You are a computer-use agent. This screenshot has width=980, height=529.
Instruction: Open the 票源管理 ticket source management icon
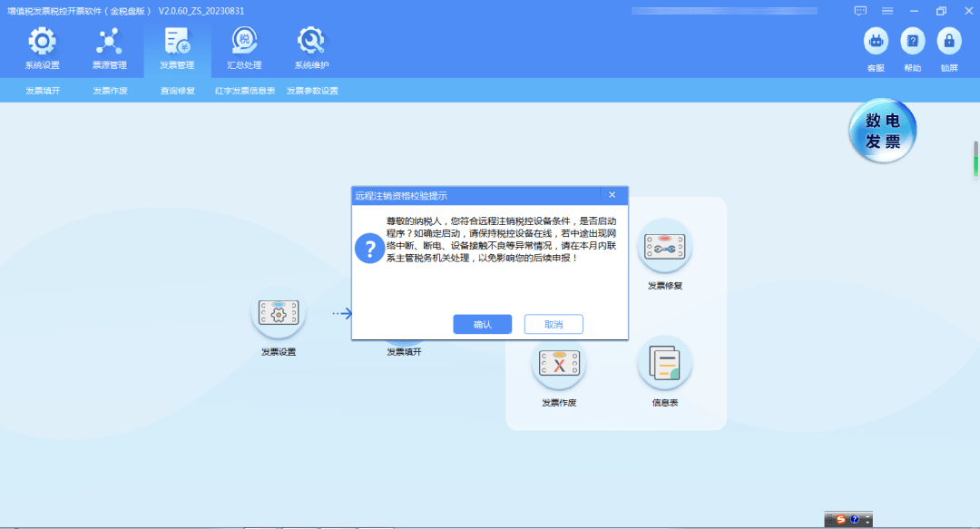pyautogui.click(x=109, y=47)
